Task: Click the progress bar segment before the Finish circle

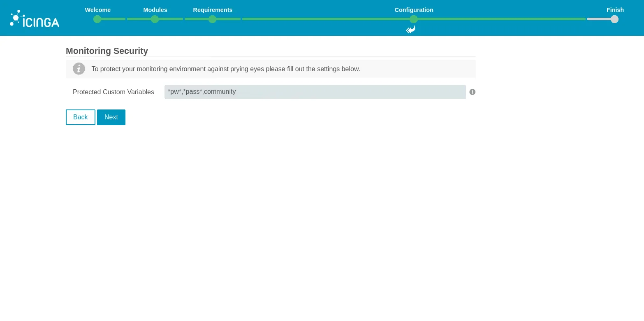Action: (598, 19)
